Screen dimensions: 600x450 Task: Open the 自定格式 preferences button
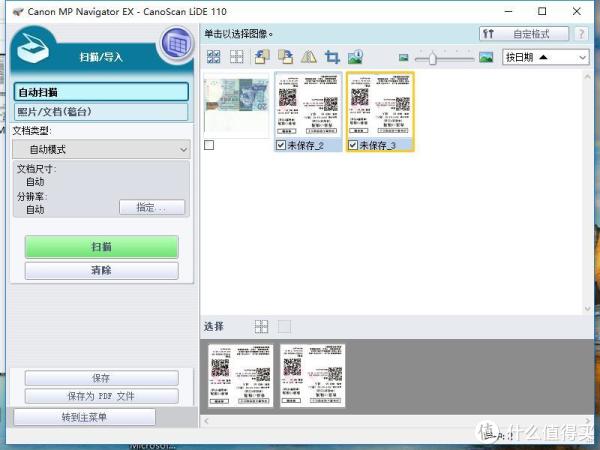[524, 34]
